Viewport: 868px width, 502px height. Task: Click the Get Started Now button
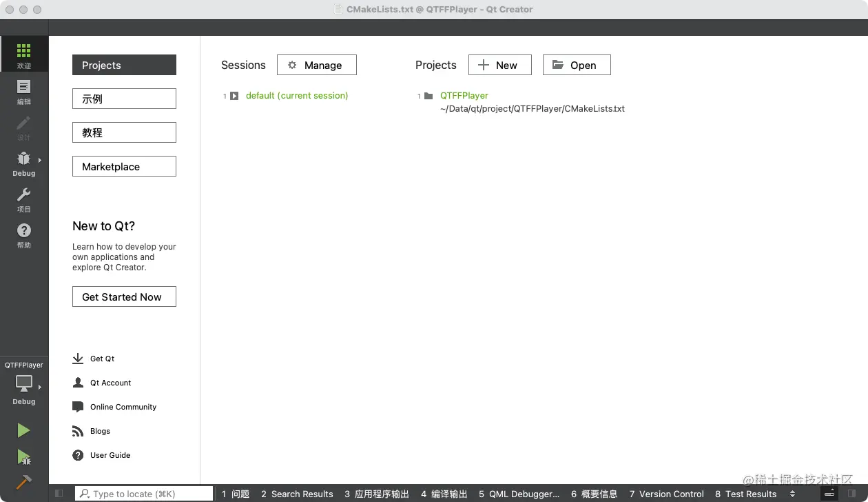pyautogui.click(x=124, y=297)
